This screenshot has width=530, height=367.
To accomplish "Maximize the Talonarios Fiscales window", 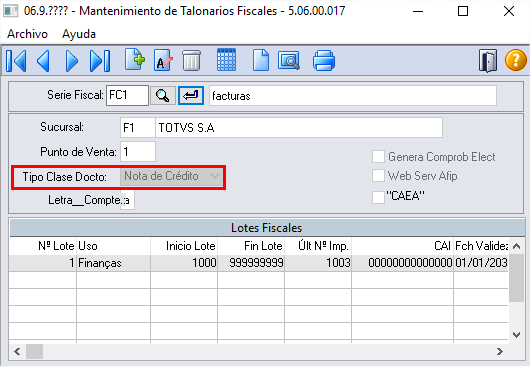I will (x=463, y=11).
